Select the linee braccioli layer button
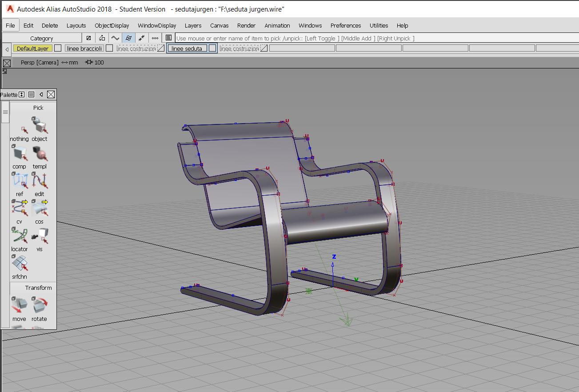 click(x=84, y=48)
